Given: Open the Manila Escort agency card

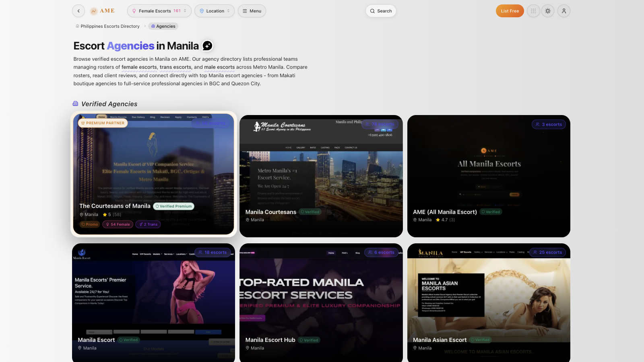Looking at the screenshot, I should point(154,302).
